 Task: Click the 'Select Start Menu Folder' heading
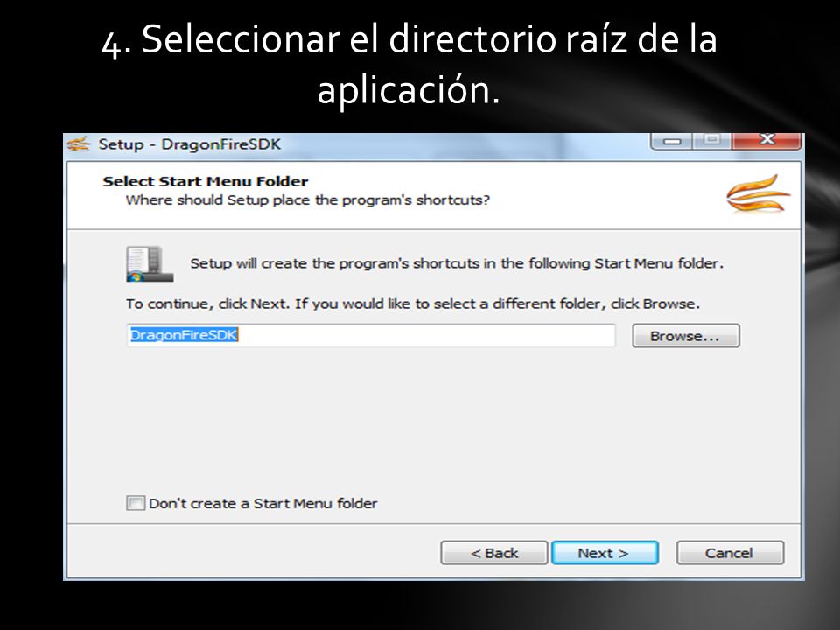click(205, 181)
